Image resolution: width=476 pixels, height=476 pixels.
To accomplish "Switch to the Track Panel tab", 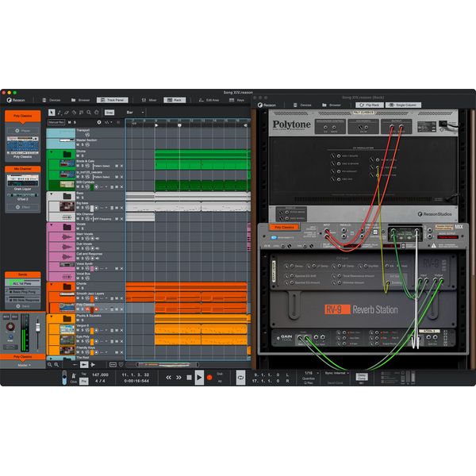I will [x=113, y=100].
